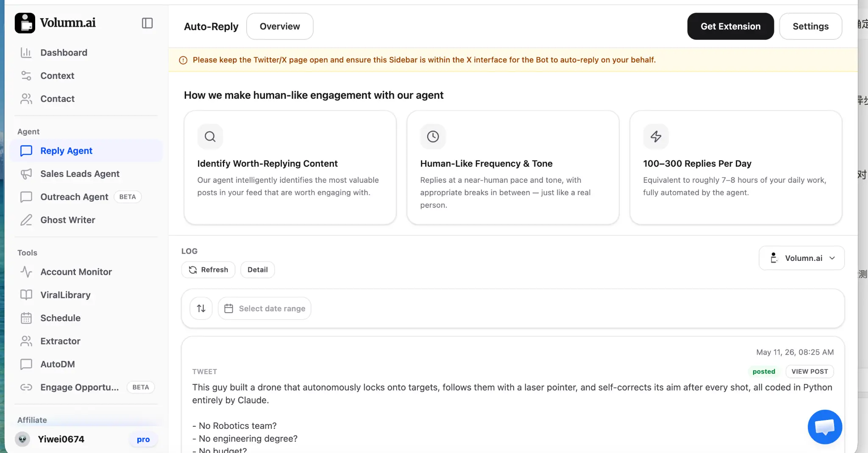Click the TWEET label in the log entry
This screenshot has width=868, height=453.
[204, 372]
